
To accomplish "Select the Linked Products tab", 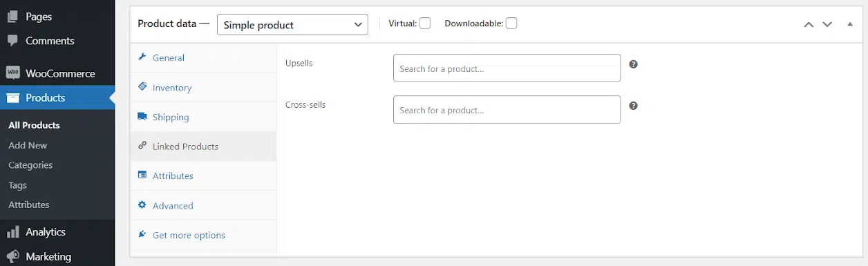I will (x=203, y=146).
